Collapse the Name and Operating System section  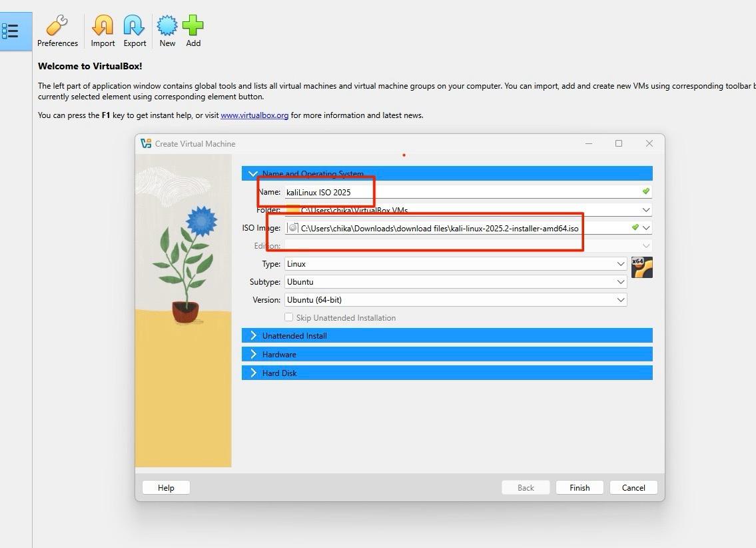pos(447,173)
